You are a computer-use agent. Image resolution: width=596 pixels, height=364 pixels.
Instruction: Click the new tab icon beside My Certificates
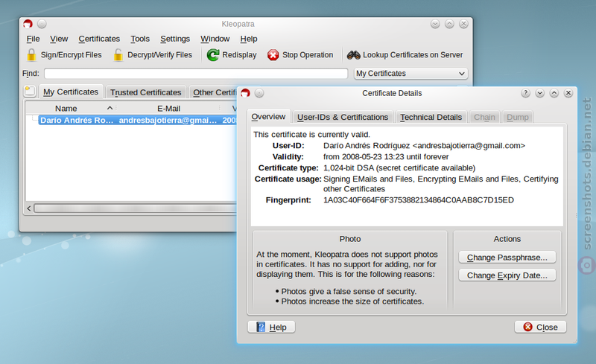pos(30,92)
